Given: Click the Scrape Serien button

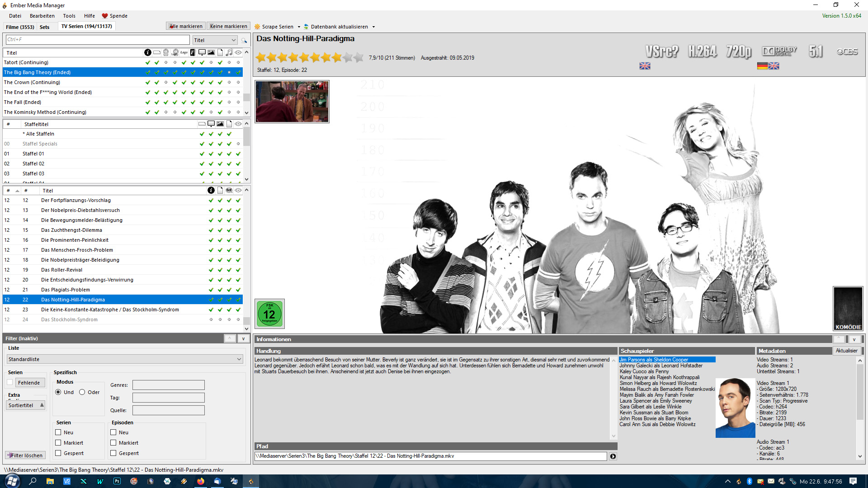Looking at the screenshot, I should point(274,27).
